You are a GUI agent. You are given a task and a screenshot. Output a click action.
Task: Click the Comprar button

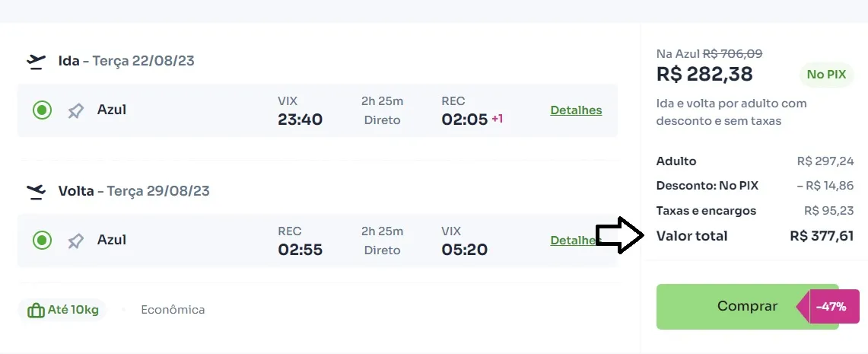tap(747, 306)
